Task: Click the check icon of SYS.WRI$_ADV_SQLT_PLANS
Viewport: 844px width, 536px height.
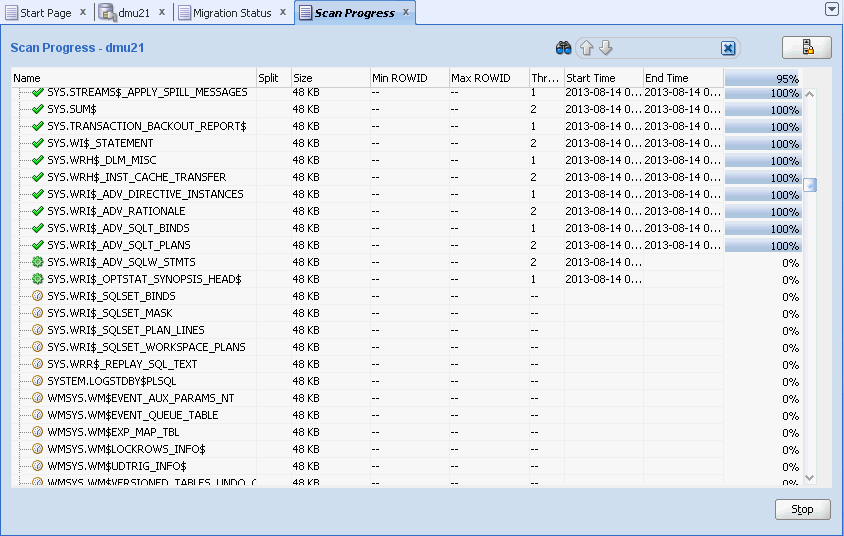Action: [x=38, y=245]
